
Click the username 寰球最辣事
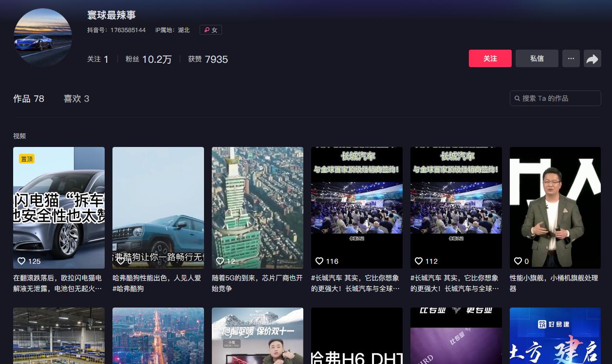[111, 15]
